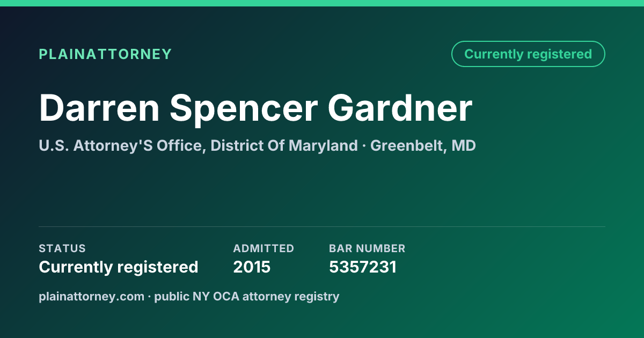Click the BAR NUMBER label
644x338 pixels.
[x=367, y=248]
